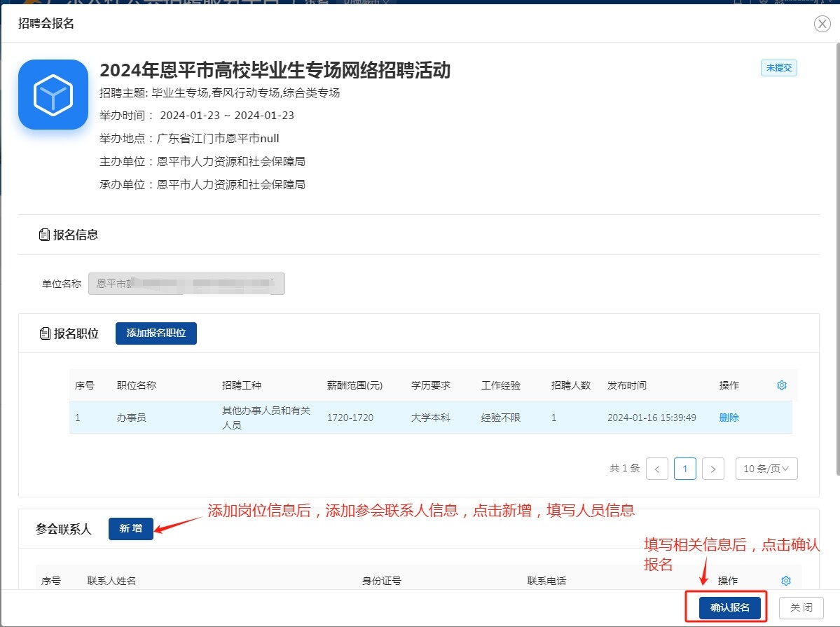This screenshot has height=627, width=840.
Task: Close the 招聘会报名 dialog with X icon
Action: click(822, 24)
